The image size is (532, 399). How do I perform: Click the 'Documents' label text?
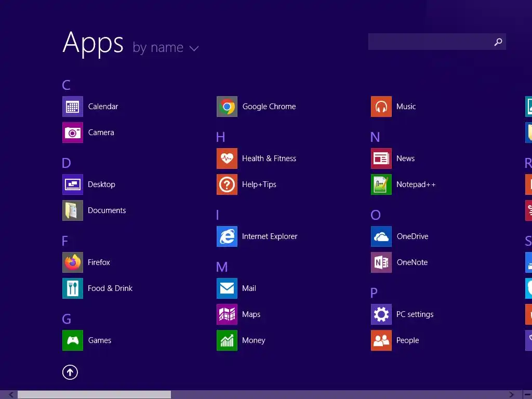pos(107,210)
